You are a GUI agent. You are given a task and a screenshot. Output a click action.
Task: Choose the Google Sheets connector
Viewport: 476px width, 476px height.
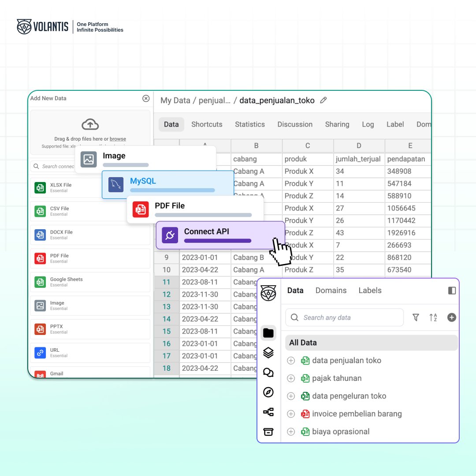click(90, 282)
